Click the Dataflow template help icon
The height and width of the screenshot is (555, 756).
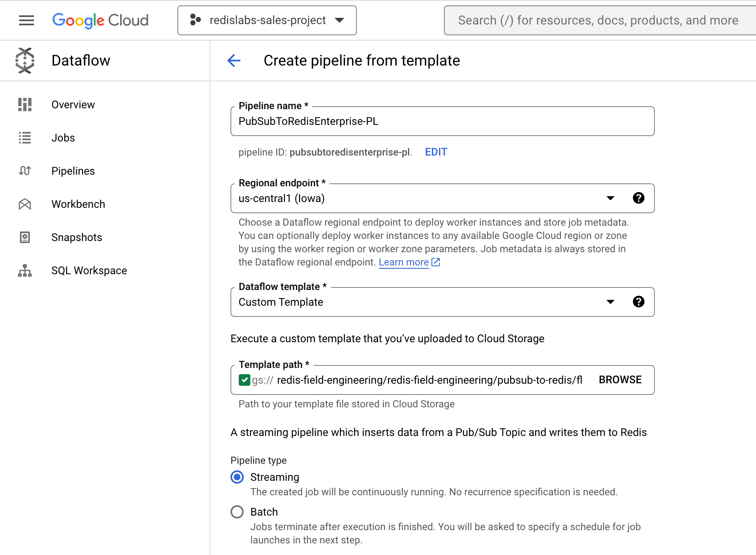pos(638,302)
